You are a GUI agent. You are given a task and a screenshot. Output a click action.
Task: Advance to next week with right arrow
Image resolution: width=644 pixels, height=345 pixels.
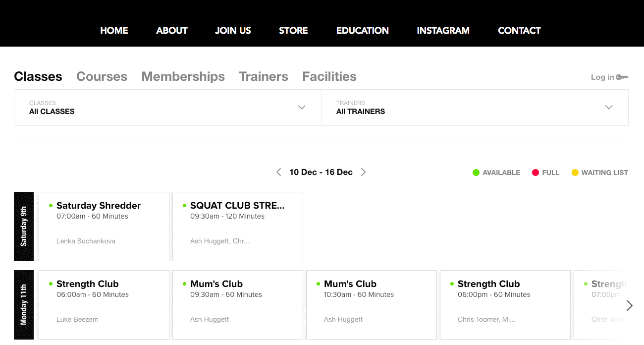click(363, 172)
